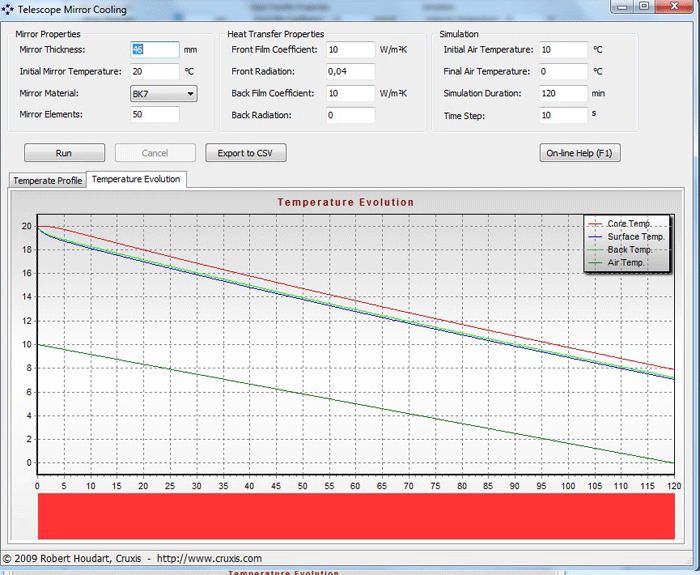Maximize the Telescope Mirror Cooling window
700x575 pixels.
click(644, 7)
